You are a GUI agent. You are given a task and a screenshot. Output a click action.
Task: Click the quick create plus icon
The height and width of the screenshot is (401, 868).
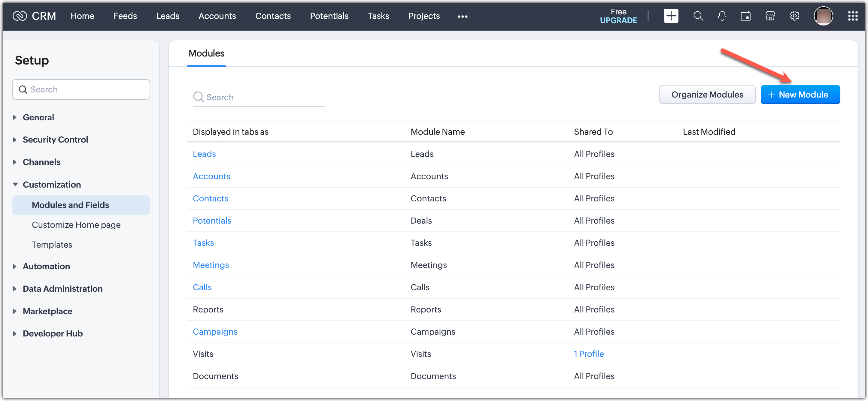(x=671, y=16)
